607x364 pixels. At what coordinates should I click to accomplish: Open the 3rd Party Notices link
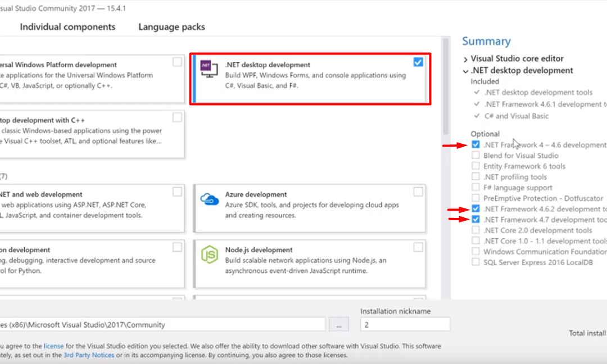(x=89, y=354)
